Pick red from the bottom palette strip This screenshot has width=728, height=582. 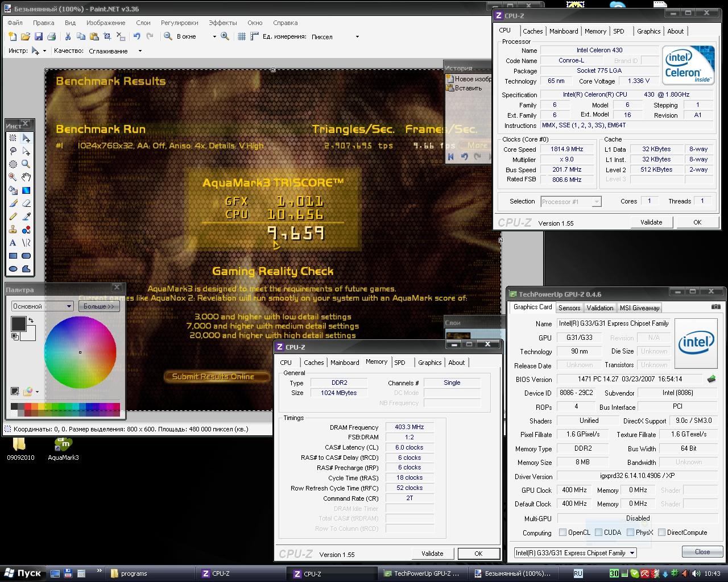28,406
